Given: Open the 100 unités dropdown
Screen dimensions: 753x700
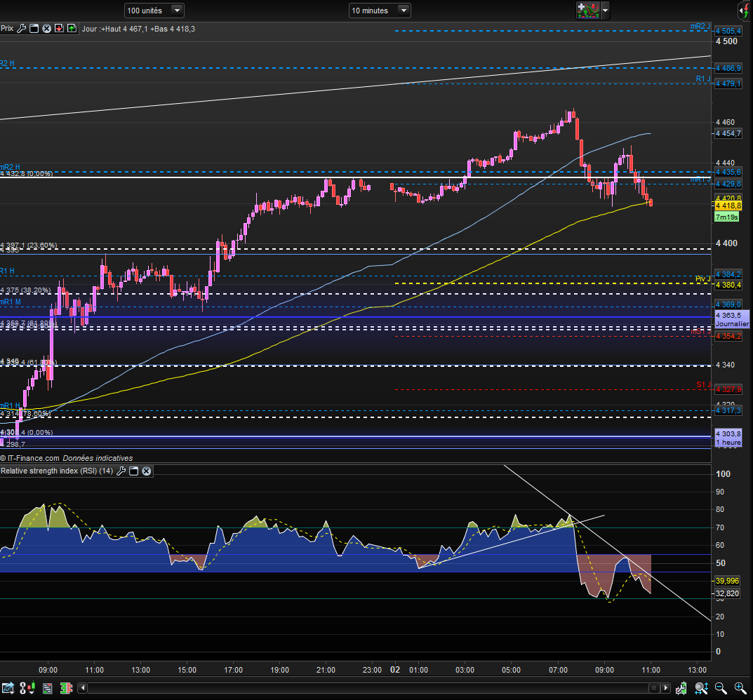Looking at the screenshot, I should tap(177, 11).
